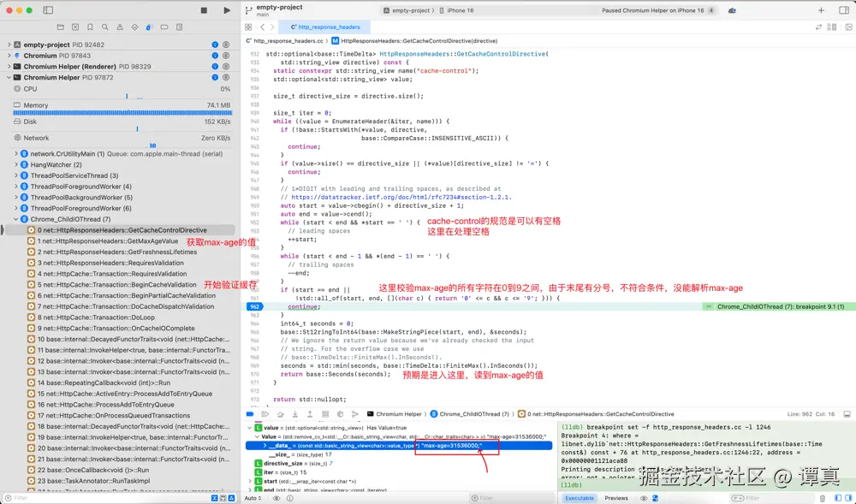Viewport: 856px width, 504px height.
Task: Expand network.CrUtilityMain (1) thread
Action: point(16,154)
